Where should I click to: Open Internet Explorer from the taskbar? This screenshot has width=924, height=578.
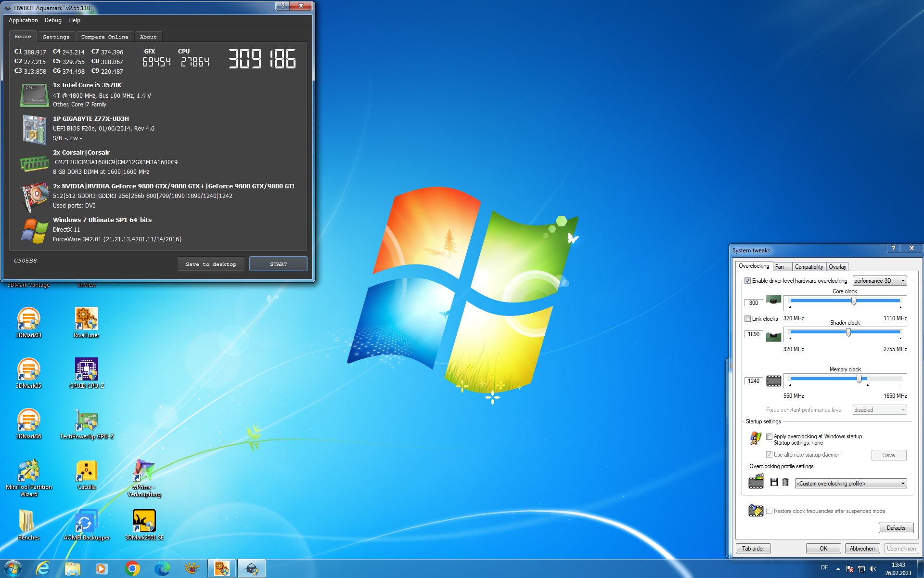(43, 568)
